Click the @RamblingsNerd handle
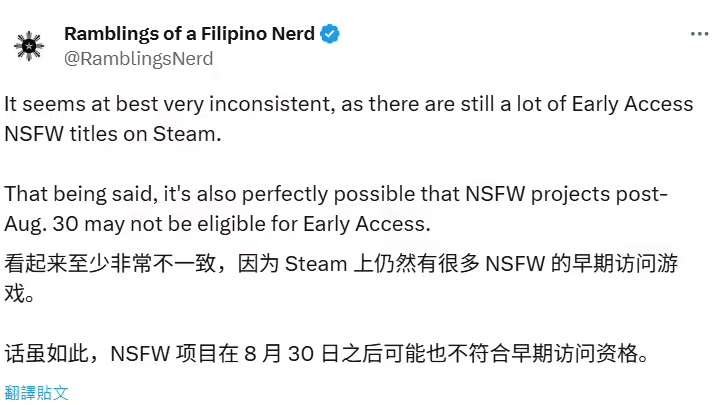The width and height of the screenshot is (718, 405). pyautogui.click(x=138, y=58)
